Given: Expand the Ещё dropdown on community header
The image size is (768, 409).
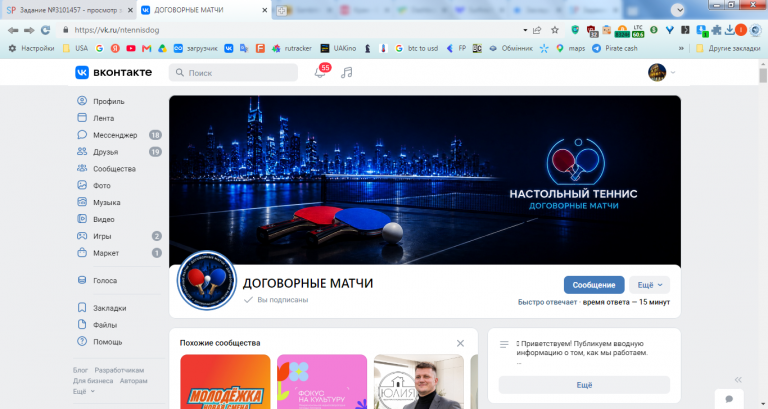Looking at the screenshot, I should (649, 285).
